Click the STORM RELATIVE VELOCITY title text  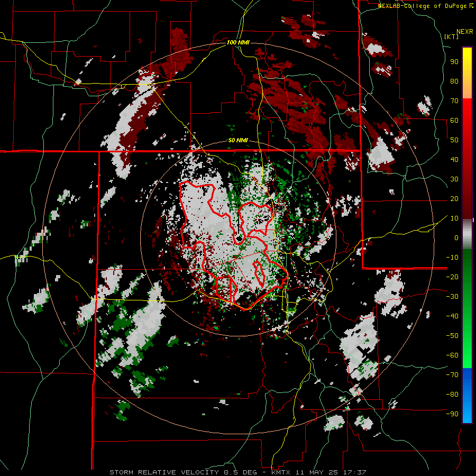pos(164,472)
